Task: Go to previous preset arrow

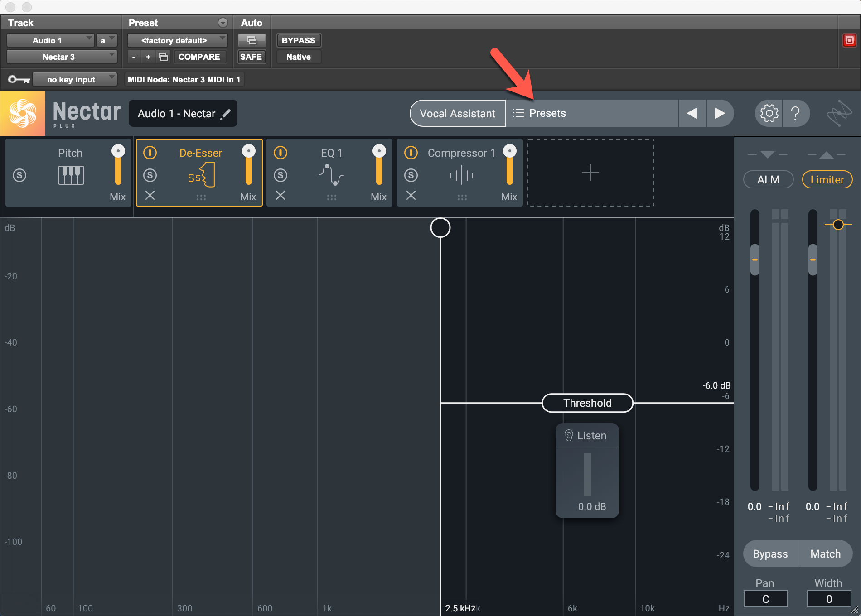Action: [692, 113]
